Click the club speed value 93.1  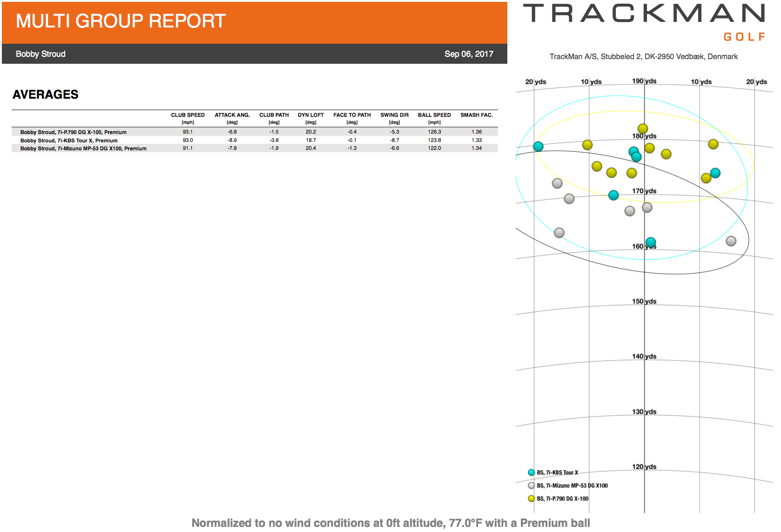[x=188, y=132]
